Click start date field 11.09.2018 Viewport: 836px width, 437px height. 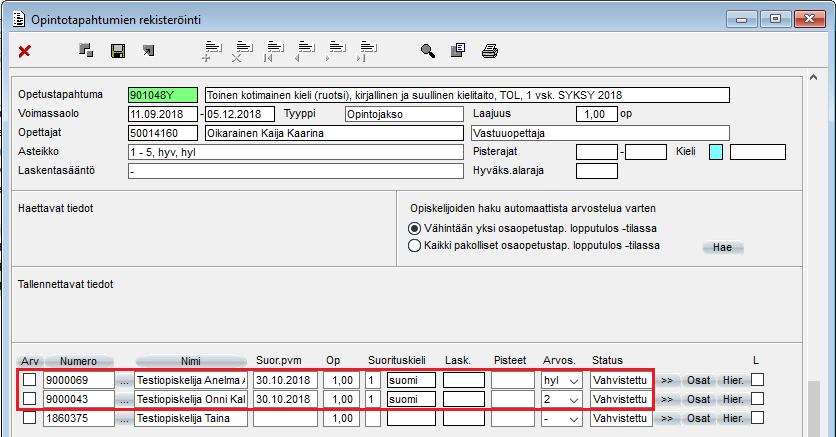pos(164,114)
